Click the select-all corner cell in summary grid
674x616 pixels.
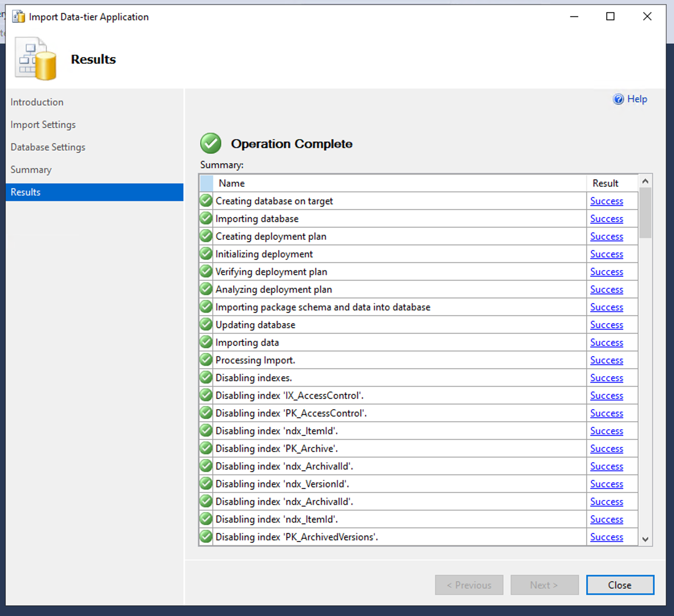click(206, 183)
